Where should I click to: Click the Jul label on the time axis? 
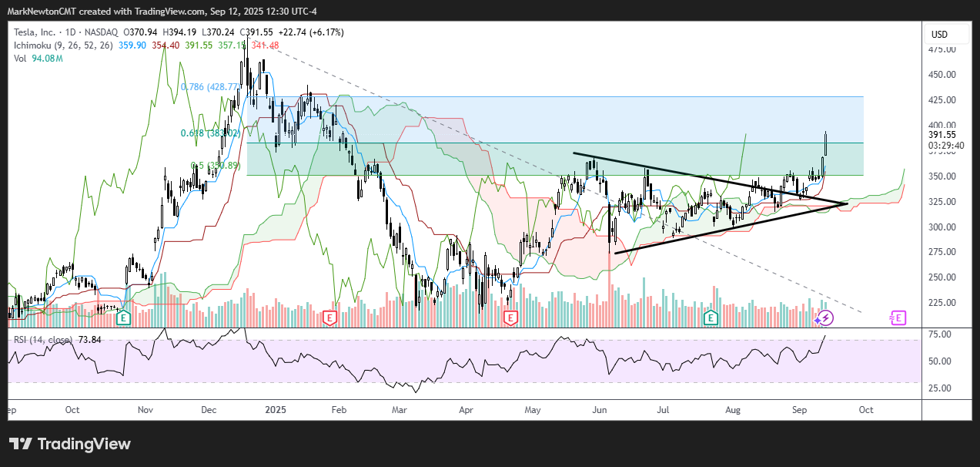click(663, 410)
